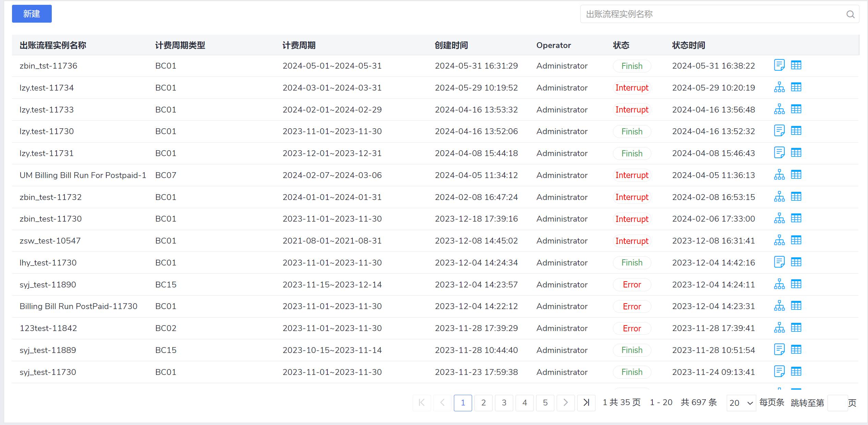Click the Operator column header
Image resolution: width=868 pixels, height=425 pixels.
[554, 45]
